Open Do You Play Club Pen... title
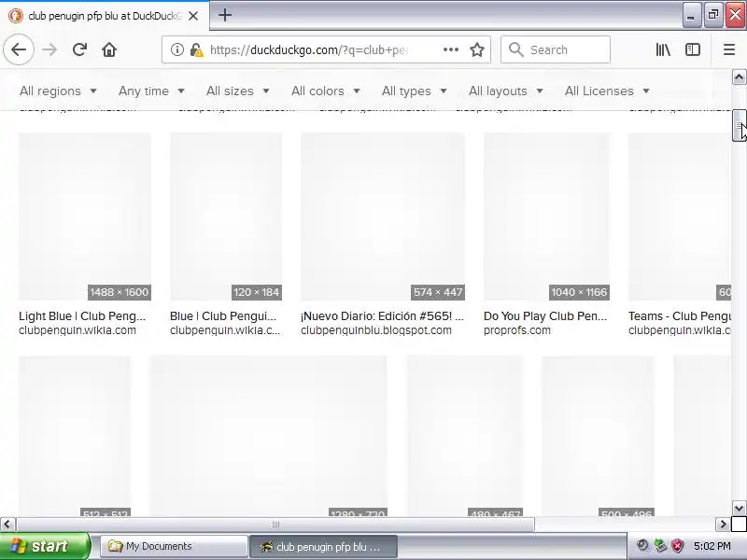Image resolution: width=747 pixels, height=560 pixels. click(x=545, y=316)
